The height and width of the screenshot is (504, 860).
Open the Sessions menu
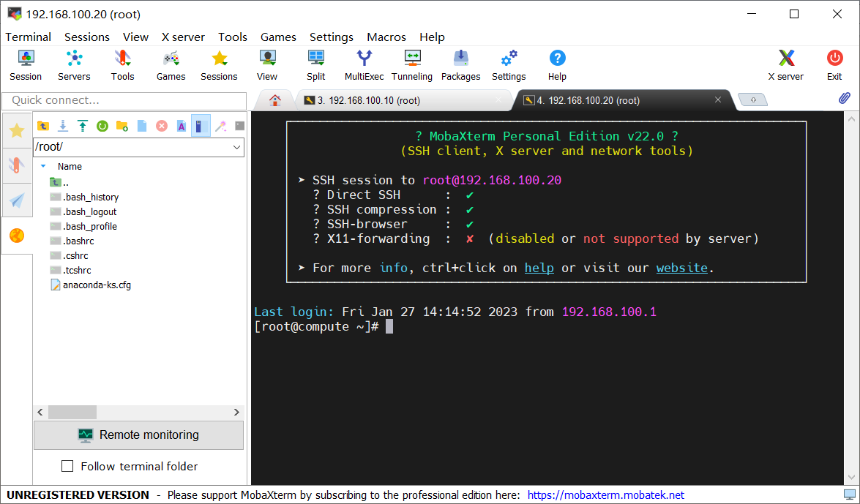pyautogui.click(x=87, y=37)
